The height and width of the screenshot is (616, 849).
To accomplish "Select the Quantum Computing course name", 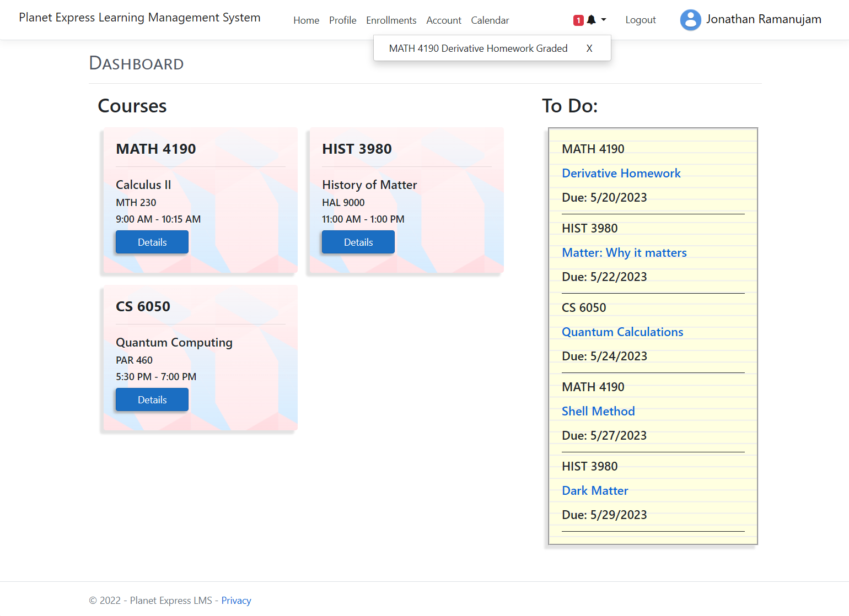I will (174, 343).
